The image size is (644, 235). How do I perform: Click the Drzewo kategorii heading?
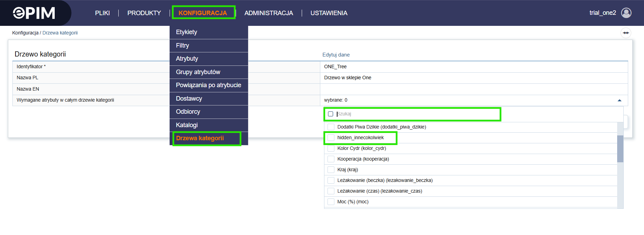pos(40,54)
